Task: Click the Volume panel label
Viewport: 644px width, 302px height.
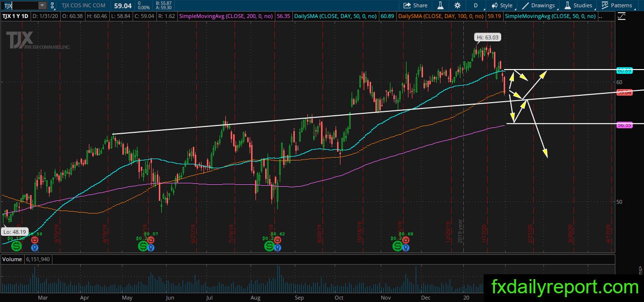Action: pos(12,259)
